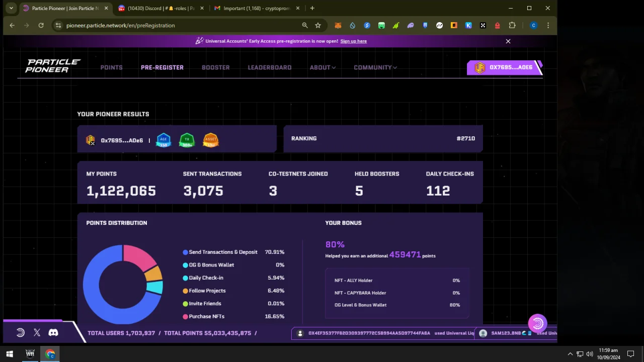This screenshot has width=644, height=362.
Task: Open the Chrome profile avatar
Action: click(x=534, y=25)
